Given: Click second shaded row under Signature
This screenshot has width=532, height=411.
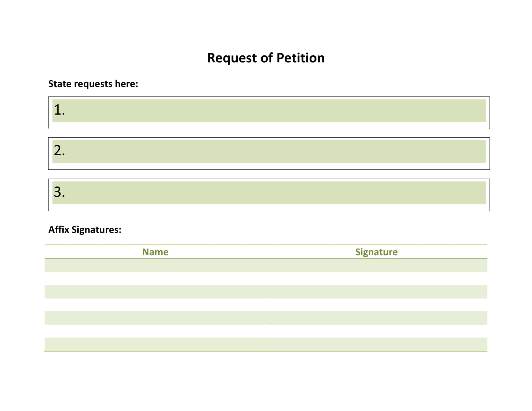Looking at the screenshot, I should (x=376, y=292).
